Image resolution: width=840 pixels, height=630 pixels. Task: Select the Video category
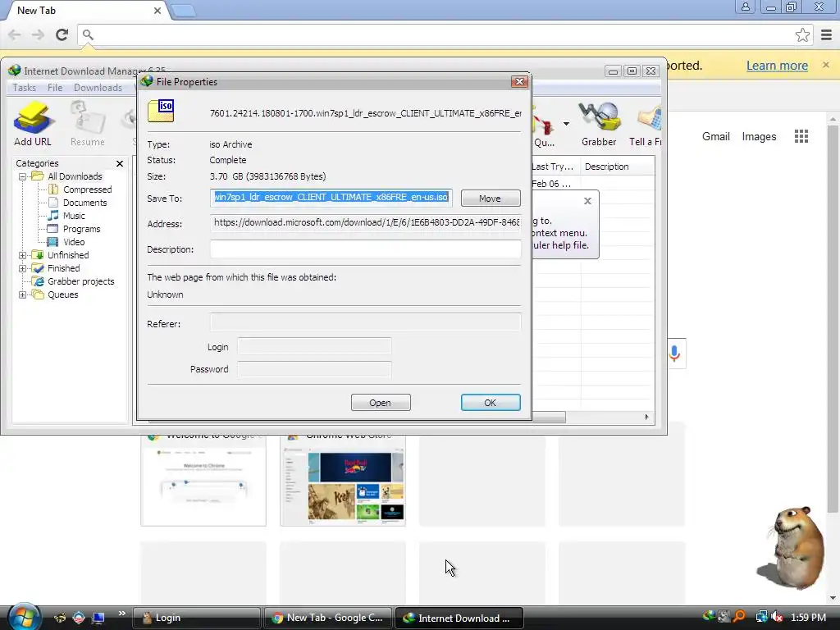pyautogui.click(x=74, y=242)
